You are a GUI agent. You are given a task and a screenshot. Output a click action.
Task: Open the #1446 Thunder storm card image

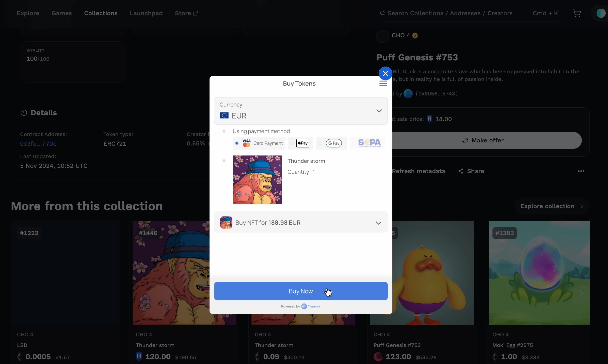[171, 273]
